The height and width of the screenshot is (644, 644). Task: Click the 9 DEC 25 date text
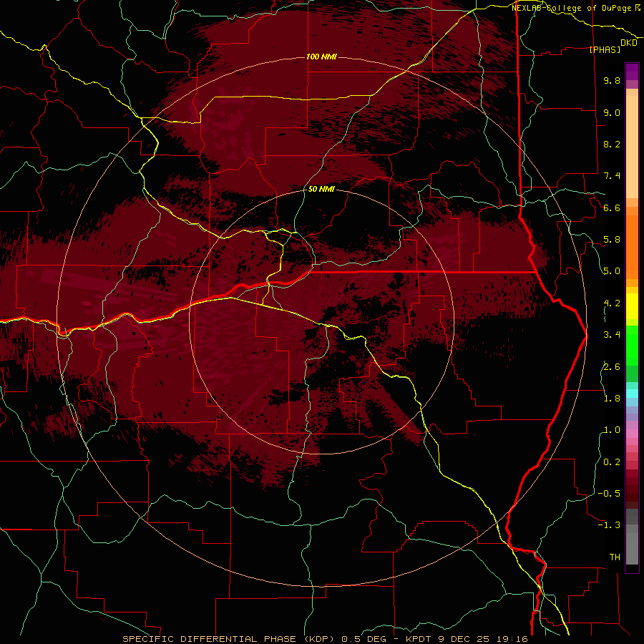pos(464,639)
